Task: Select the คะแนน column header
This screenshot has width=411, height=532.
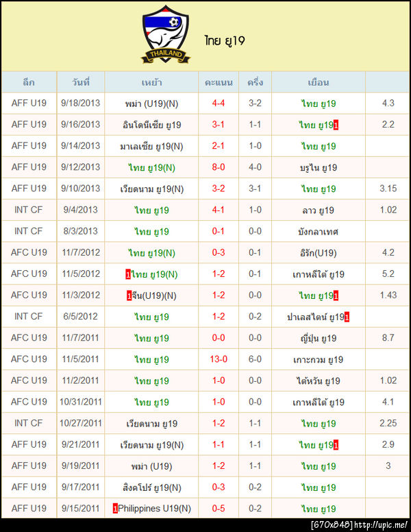Action: [219, 82]
